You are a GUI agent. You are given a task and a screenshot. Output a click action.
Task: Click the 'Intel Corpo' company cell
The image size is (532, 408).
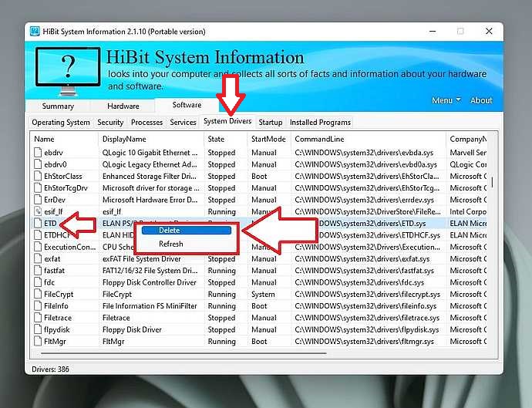tap(468, 212)
